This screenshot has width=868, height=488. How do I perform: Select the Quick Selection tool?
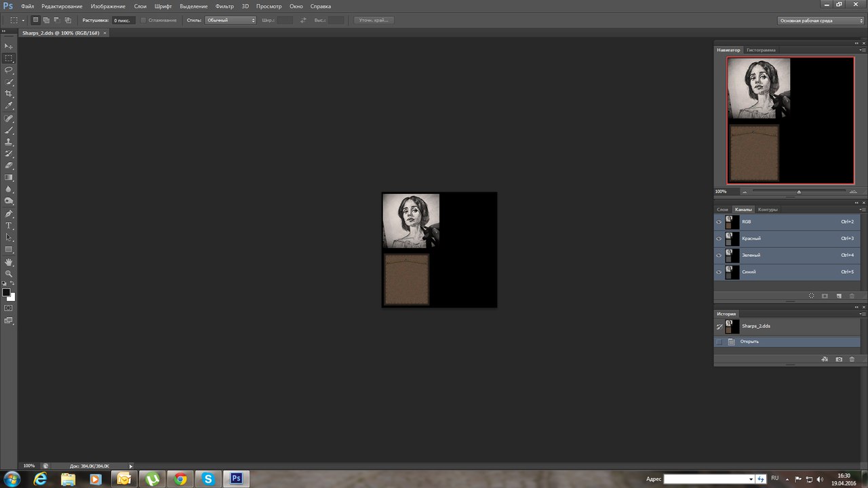coord(9,82)
